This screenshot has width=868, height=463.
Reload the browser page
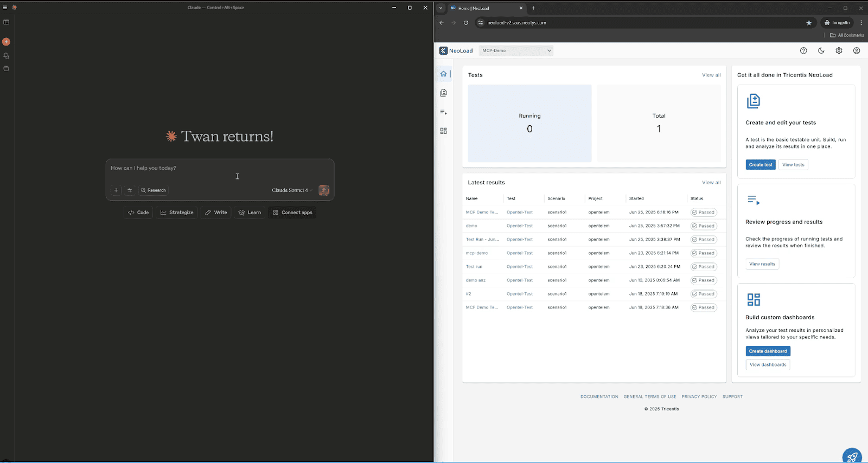point(466,23)
